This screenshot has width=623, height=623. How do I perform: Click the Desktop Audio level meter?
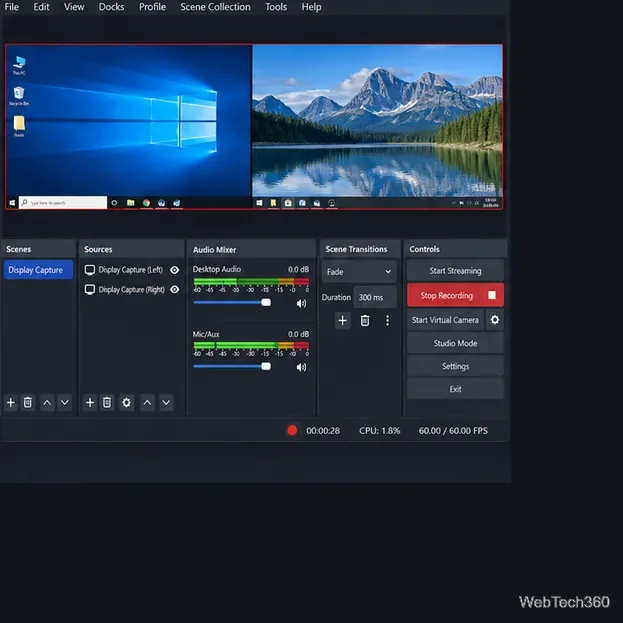pyautogui.click(x=251, y=282)
